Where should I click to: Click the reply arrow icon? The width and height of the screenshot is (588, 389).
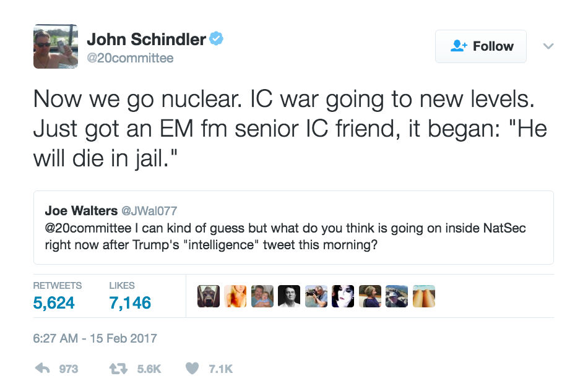(42, 369)
